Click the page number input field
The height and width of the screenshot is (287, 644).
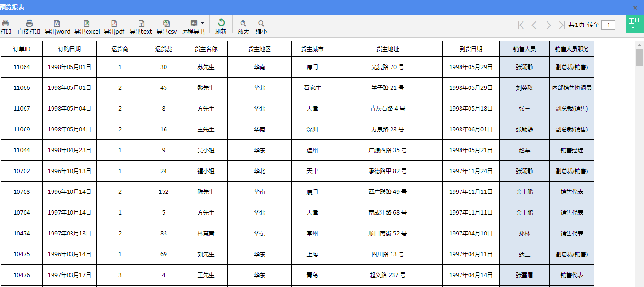click(x=608, y=25)
